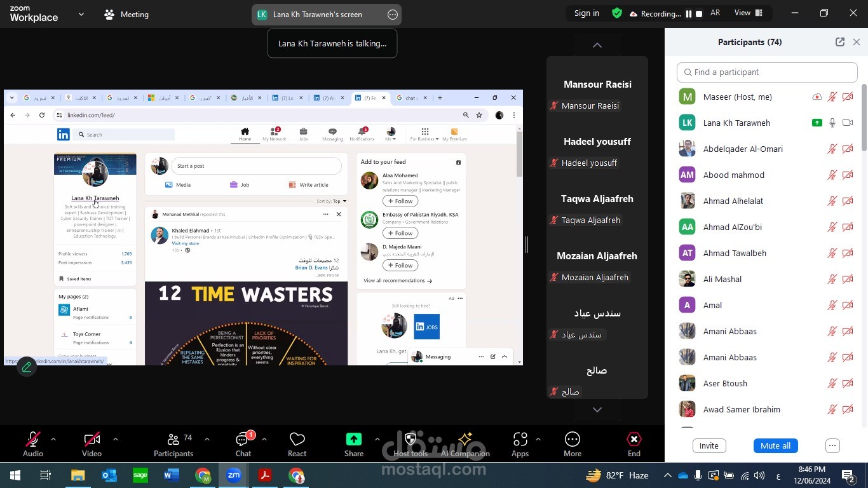The height and width of the screenshot is (488, 868).
Task: Toggle Aser Btoush's camera icon
Action: tap(848, 383)
